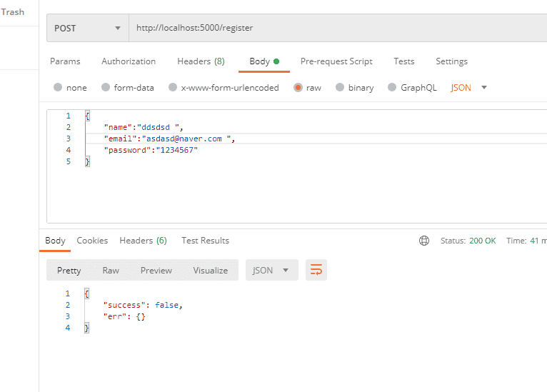Click the request URL input field
547x392 pixels.
pyautogui.click(x=336, y=29)
